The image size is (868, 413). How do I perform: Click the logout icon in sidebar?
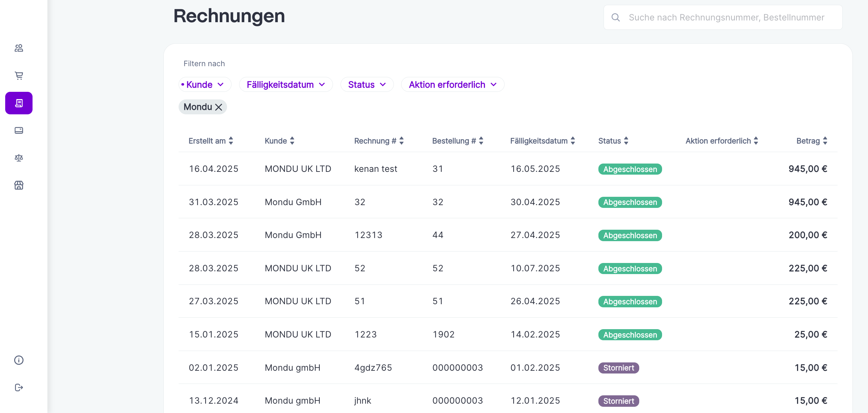click(19, 387)
